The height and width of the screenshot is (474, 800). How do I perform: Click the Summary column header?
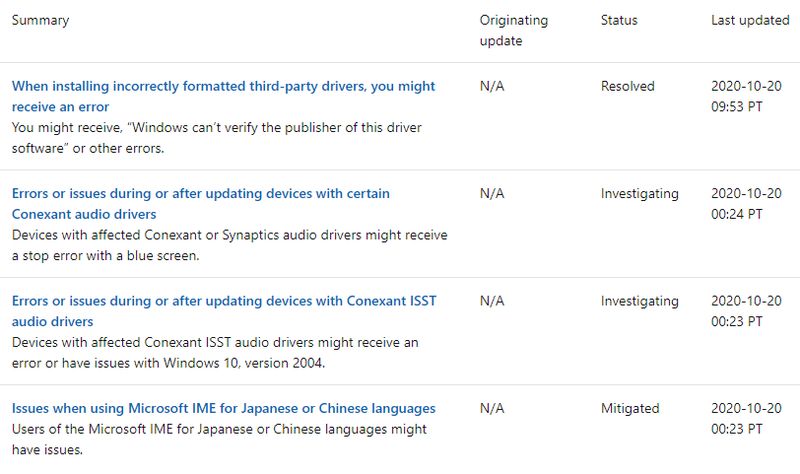coord(40,20)
